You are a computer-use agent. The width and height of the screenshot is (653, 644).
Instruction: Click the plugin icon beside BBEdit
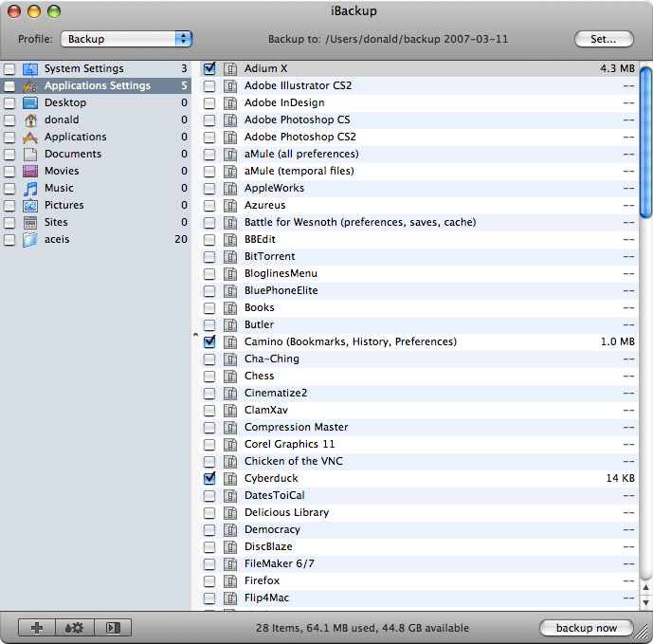(x=230, y=240)
